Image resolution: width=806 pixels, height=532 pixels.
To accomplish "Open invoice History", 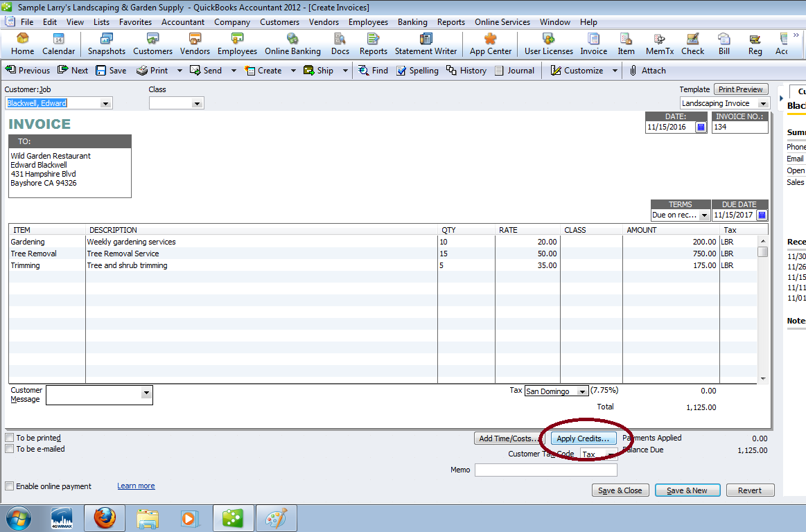I will click(x=466, y=71).
